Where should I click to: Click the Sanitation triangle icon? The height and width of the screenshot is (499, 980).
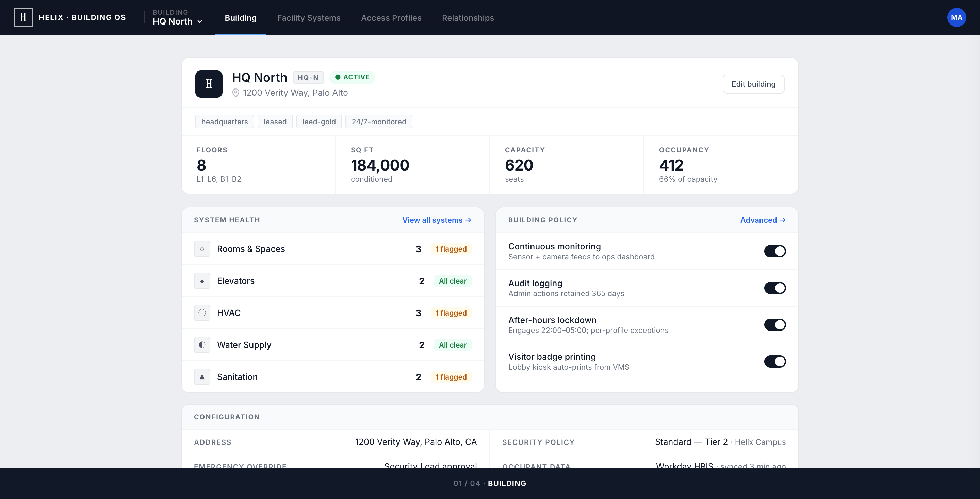[x=202, y=377]
